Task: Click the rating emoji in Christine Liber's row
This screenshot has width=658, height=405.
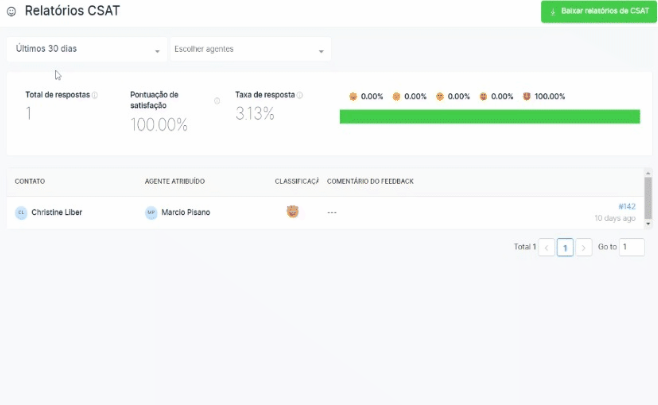Action: (x=292, y=212)
